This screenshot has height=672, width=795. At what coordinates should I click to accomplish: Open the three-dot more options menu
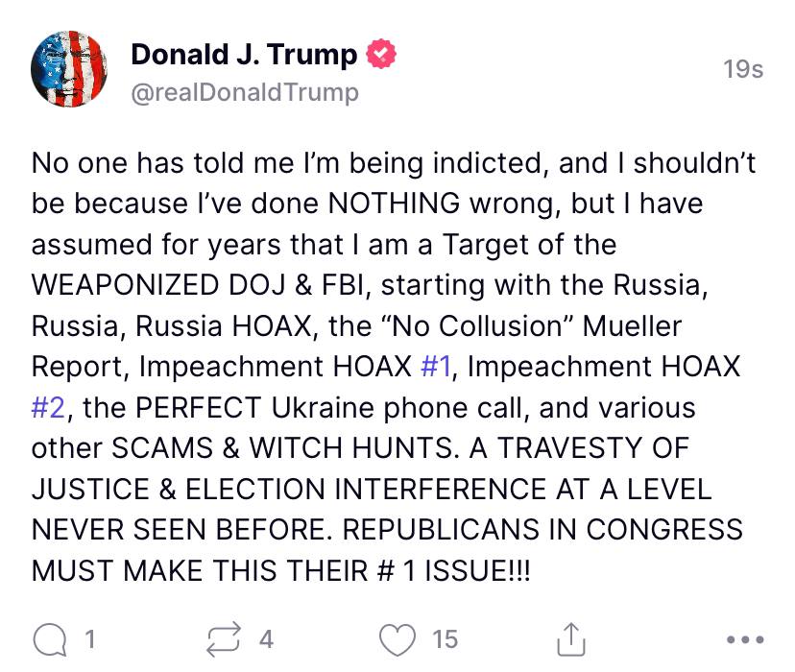744,638
